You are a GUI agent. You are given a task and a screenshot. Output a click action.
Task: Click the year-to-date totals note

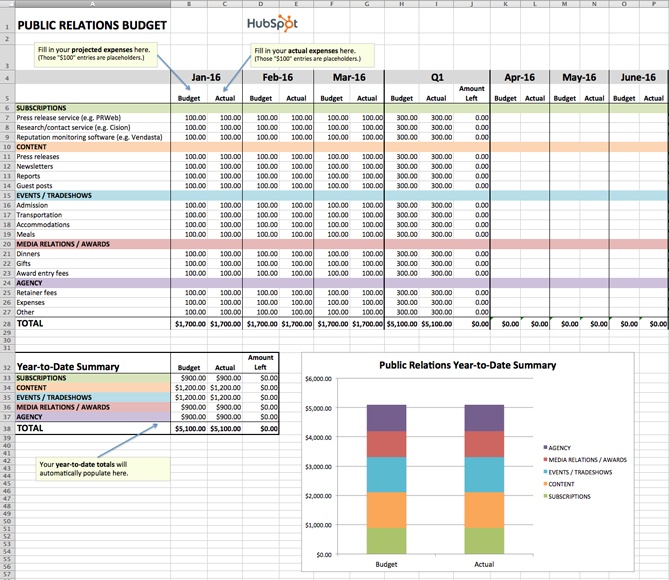pyautogui.click(x=85, y=469)
